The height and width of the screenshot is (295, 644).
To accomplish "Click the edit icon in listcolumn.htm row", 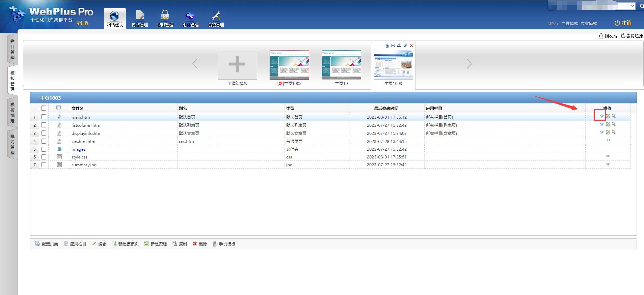I will [x=608, y=124].
